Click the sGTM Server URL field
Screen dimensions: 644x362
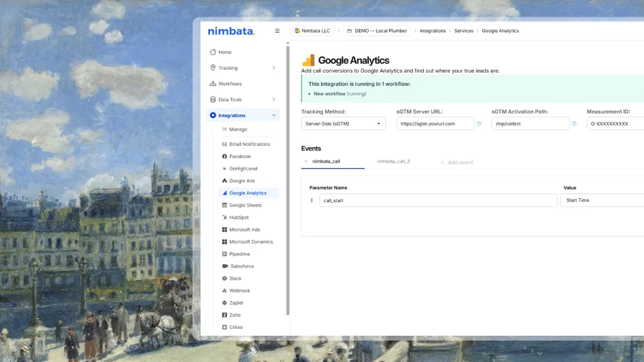436,124
